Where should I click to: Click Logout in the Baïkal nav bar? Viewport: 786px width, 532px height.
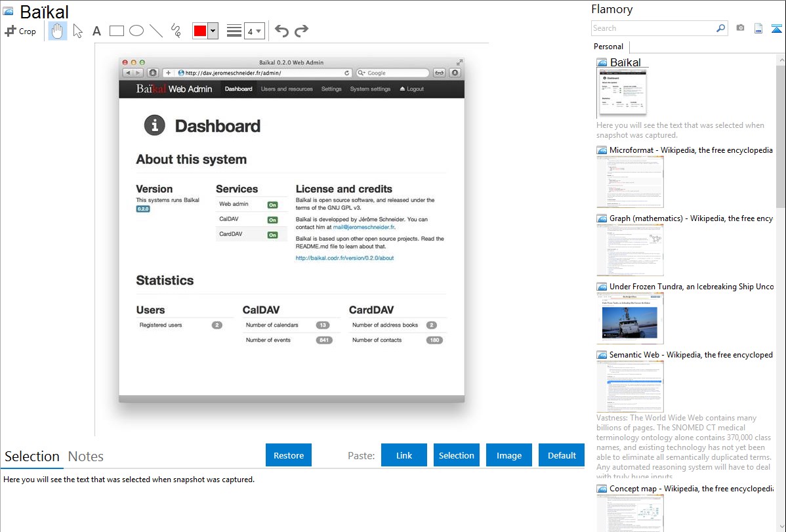[411, 89]
